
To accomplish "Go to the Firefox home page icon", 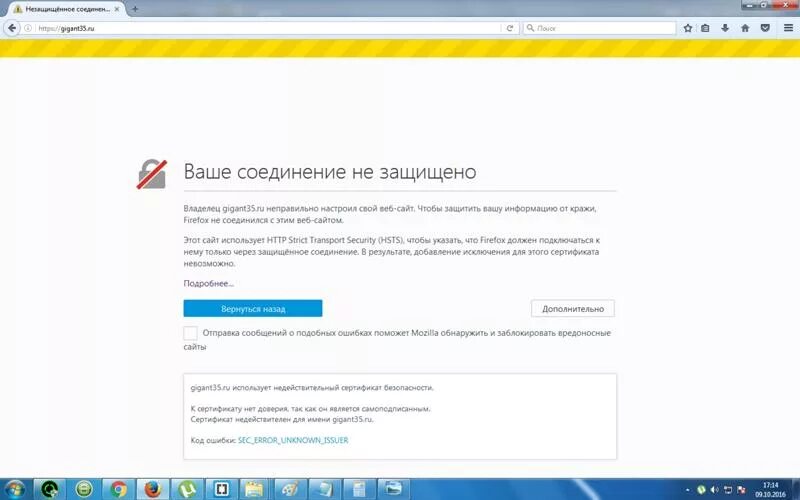I will click(x=745, y=28).
